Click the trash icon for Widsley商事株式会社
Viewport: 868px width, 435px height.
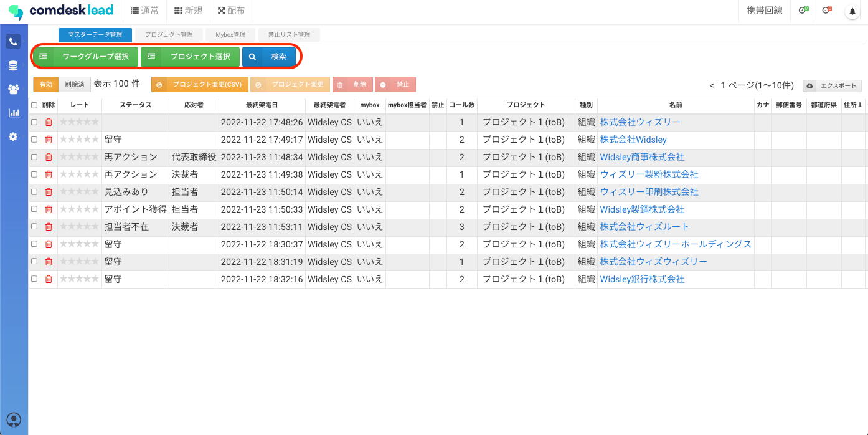pyautogui.click(x=49, y=157)
